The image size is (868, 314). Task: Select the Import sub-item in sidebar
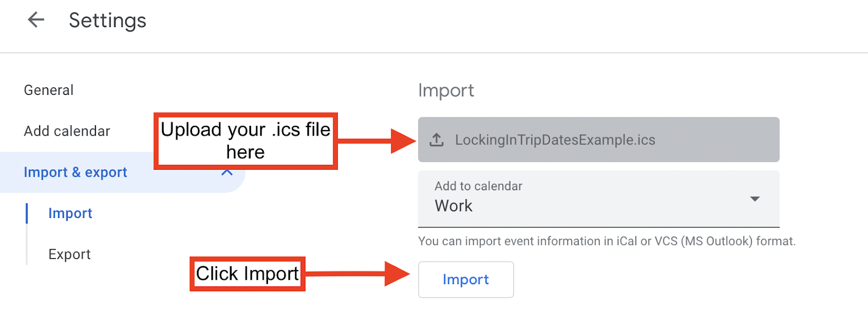pos(70,213)
